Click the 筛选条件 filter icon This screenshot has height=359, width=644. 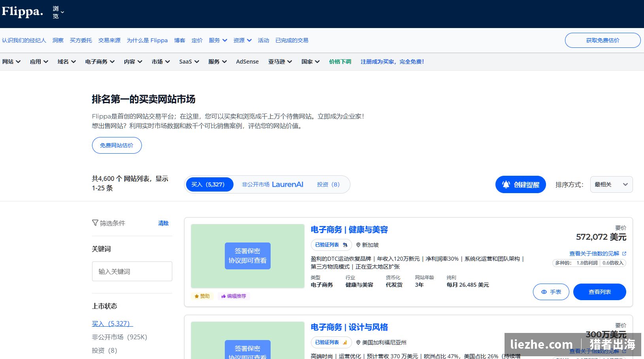95,223
